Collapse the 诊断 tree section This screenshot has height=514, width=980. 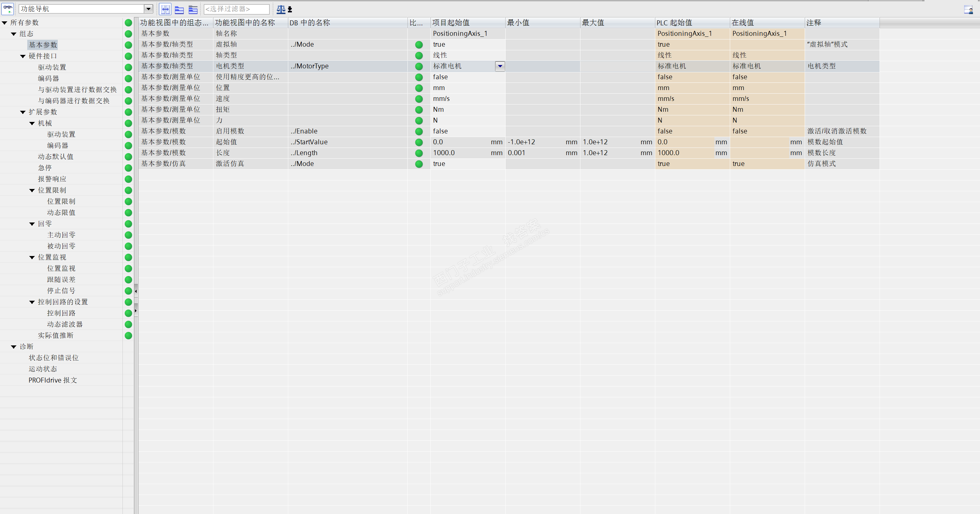pos(14,347)
